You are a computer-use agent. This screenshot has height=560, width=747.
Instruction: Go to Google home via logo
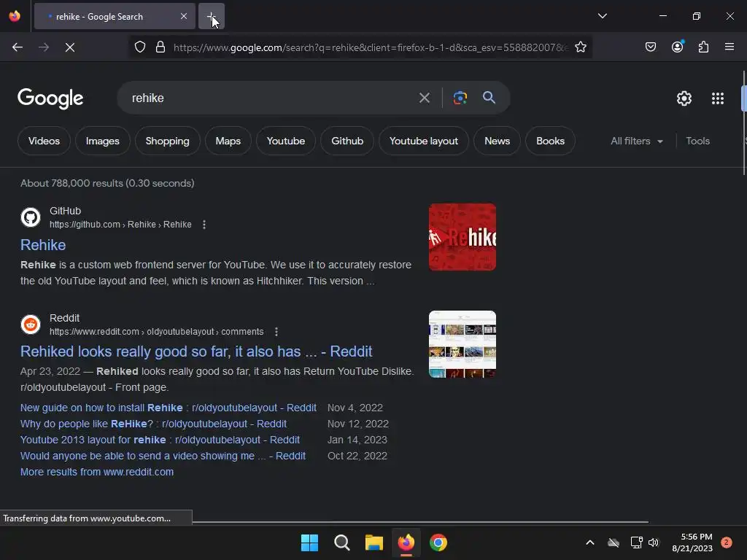(x=50, y=98)
